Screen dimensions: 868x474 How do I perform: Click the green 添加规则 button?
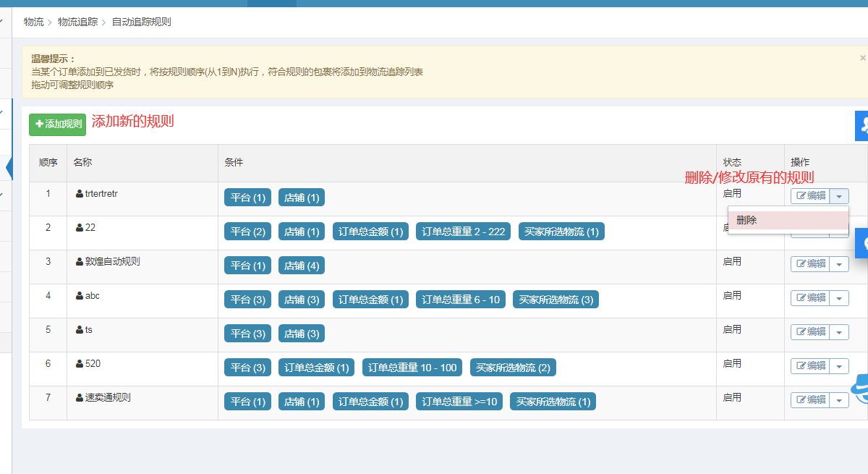pyautogui.click(x=57, y=124)
